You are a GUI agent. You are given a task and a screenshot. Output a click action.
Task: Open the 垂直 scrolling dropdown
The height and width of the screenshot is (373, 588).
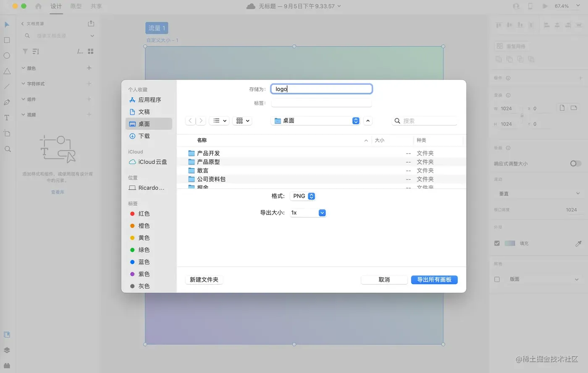tap(538, 194)
